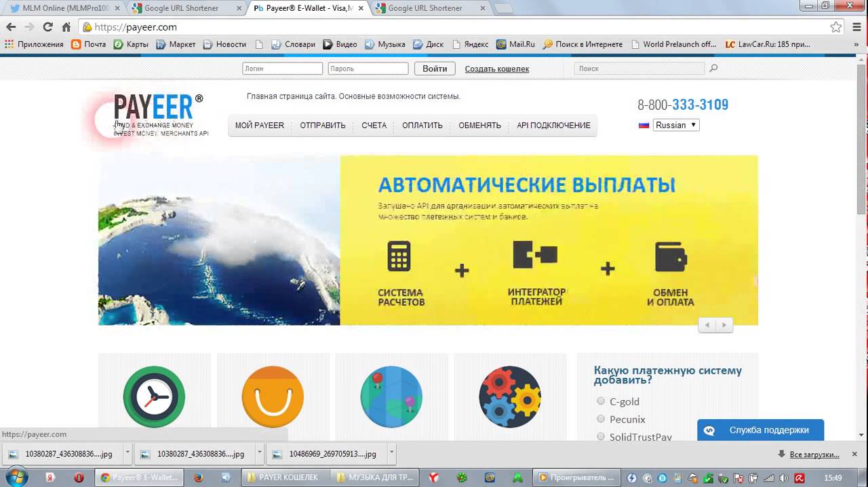This screenshot has height=487, width=868.
Task: Open the LawCar.Ru bookmark
Action: point(767,44)
